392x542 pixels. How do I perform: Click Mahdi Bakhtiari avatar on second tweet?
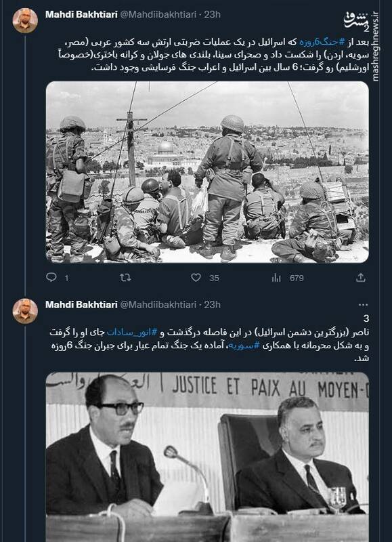point(25,311)
